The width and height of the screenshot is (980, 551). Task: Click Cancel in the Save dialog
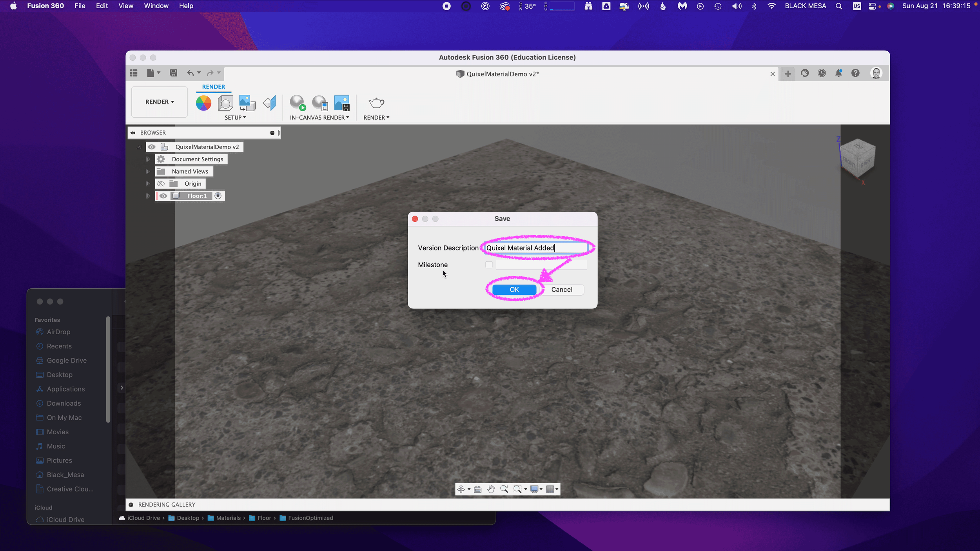pos(562,290)
